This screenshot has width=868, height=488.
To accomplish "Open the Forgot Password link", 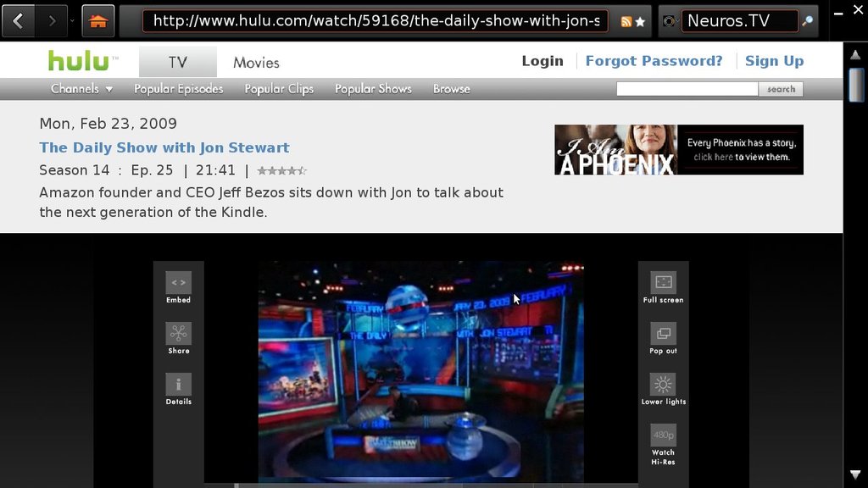I will pos(654,61).
